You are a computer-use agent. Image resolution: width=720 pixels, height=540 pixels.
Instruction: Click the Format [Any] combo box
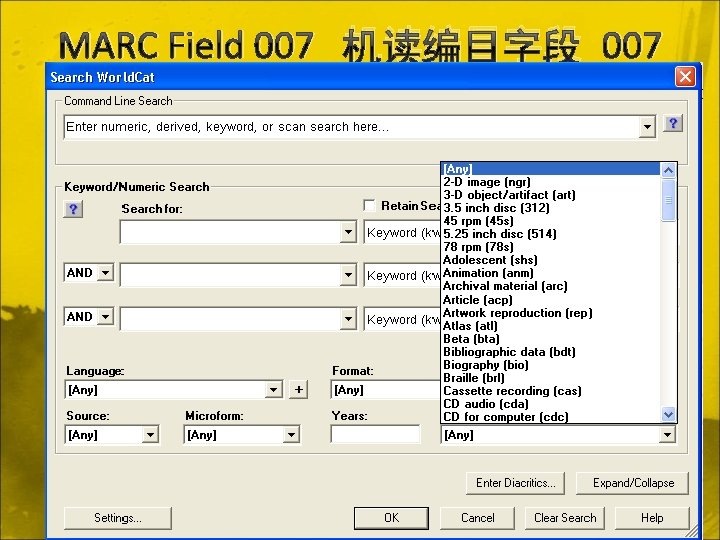click(x=386, y=390)
